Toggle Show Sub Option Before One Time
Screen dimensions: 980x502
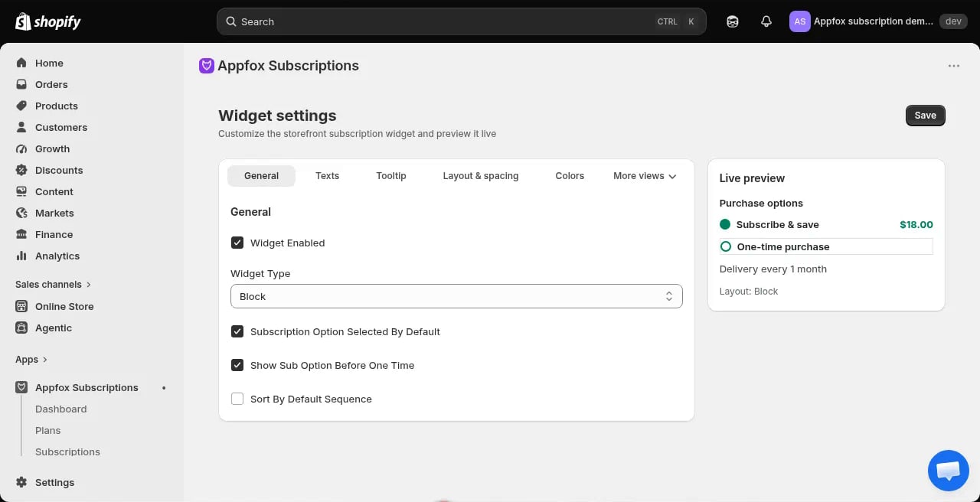click(237, 365)
